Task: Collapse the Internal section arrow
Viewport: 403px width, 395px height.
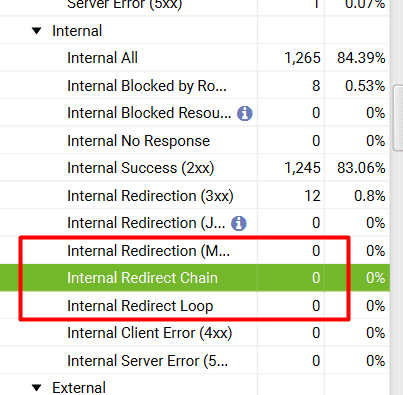Action: pos(36,31)
